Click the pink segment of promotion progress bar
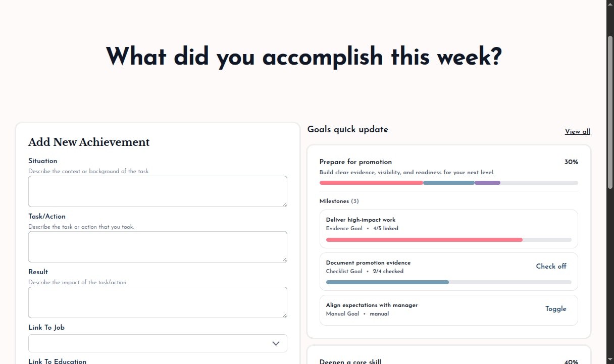 click(x=371, y=183)
